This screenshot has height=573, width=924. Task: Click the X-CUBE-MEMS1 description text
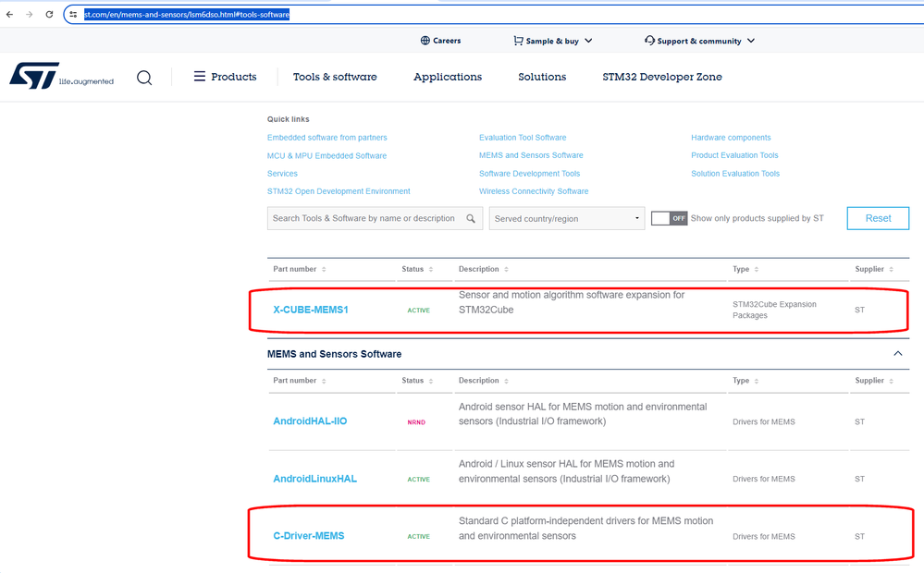572,302
